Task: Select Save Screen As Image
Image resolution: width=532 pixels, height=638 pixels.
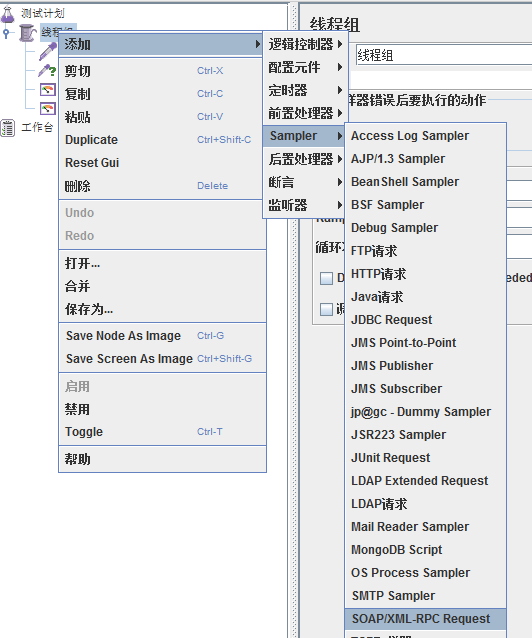Action: (162, 359)
